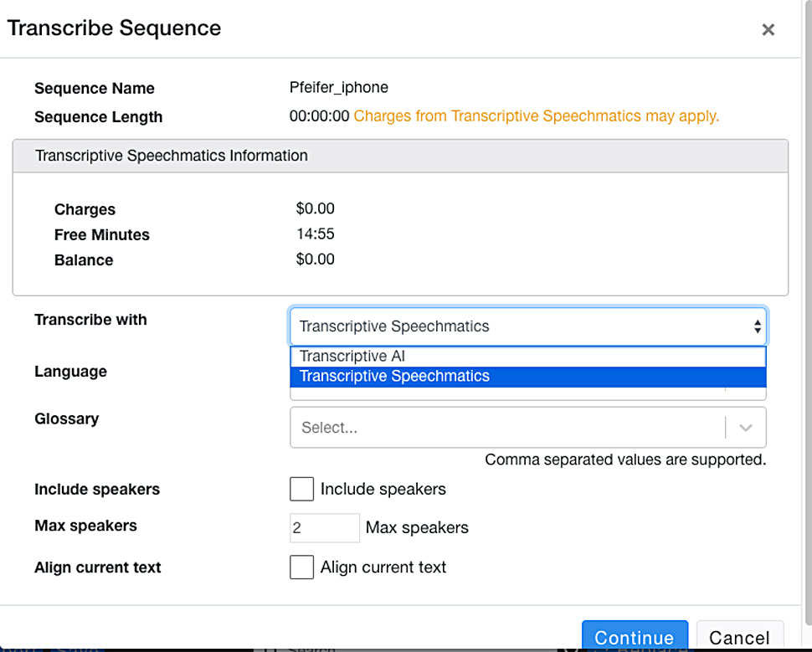Viewport: 812px width, 652px height.
Task: Click the Free Minutes value 14:55
Action: 316,234
